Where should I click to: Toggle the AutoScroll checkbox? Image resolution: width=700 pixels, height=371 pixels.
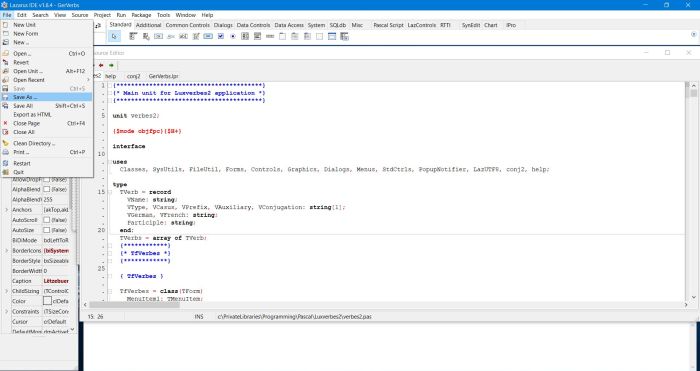click(x=46, y=220)
